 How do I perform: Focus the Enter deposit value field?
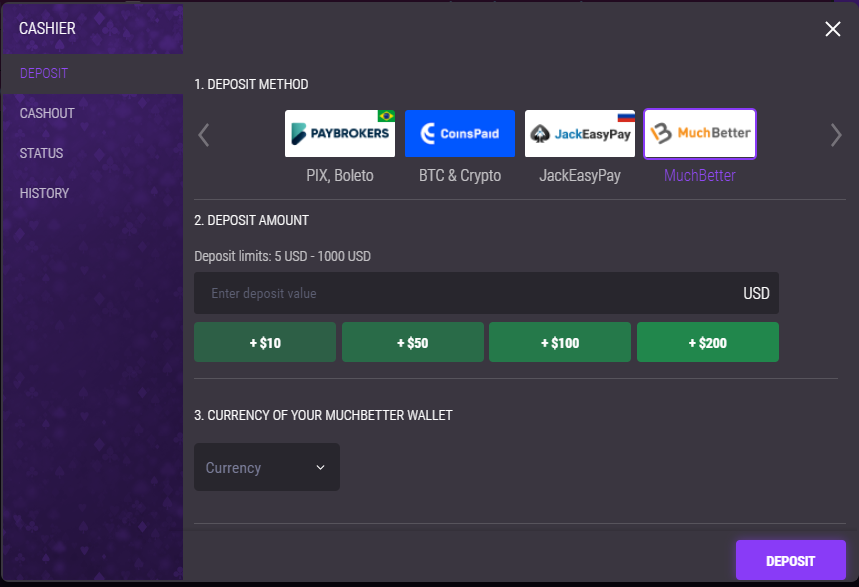486,293
